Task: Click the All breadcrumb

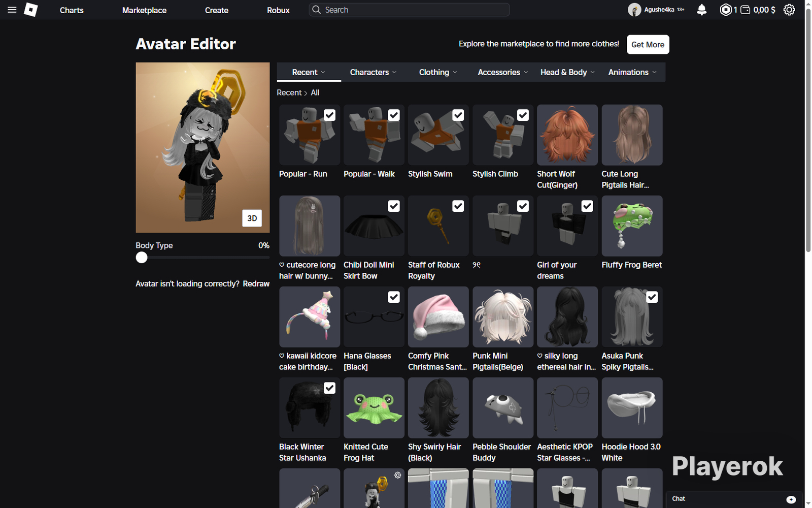Action: point(315,92)
